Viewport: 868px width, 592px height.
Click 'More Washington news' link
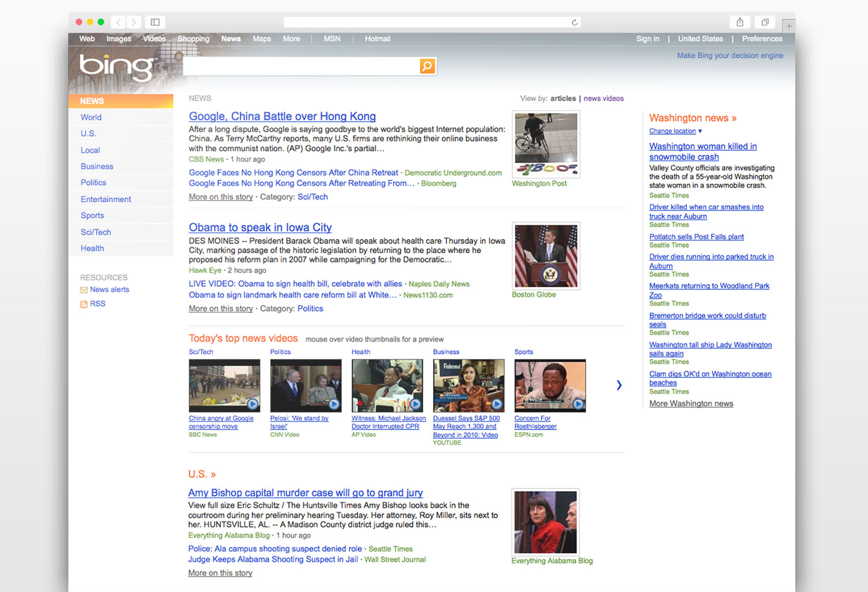(x=691, y=403)
